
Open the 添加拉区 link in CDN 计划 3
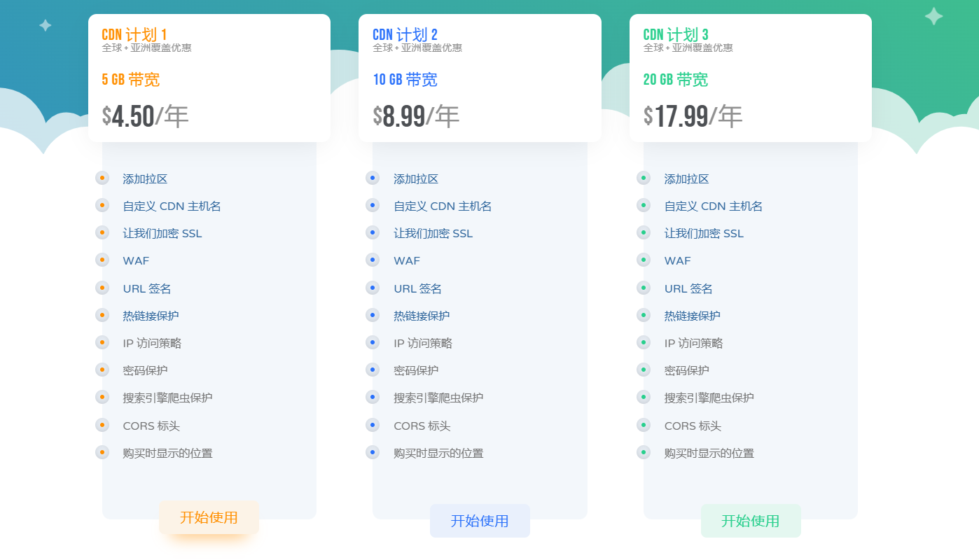(x=686, y=179)
